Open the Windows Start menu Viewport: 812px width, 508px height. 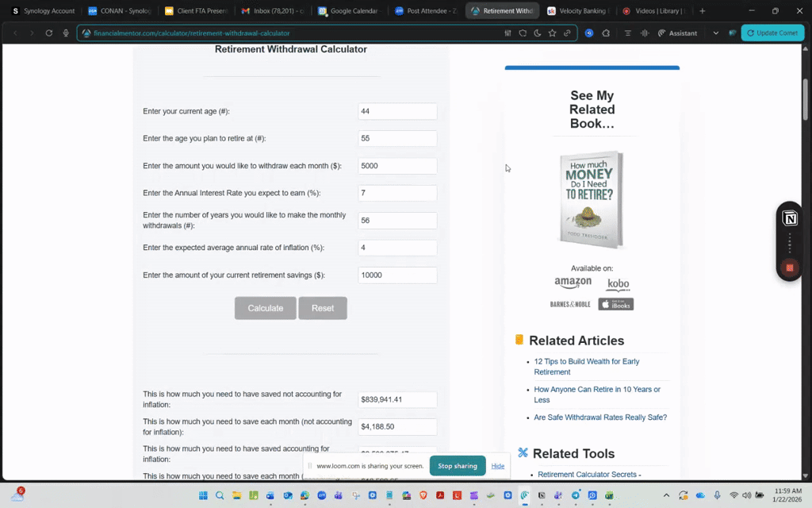coord(203,495)
